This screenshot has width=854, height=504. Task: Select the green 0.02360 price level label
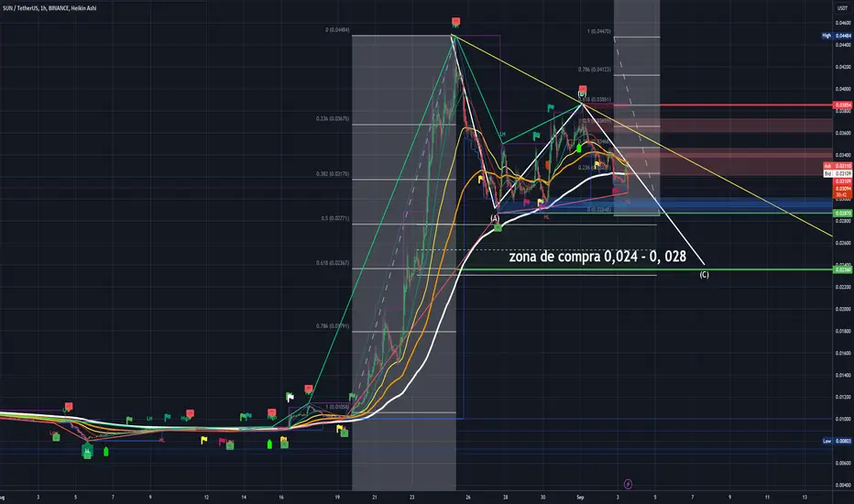pos(843,269)
